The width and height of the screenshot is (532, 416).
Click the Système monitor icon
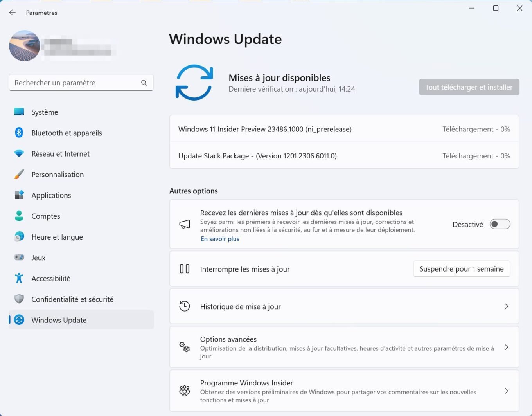click(19, 112)
